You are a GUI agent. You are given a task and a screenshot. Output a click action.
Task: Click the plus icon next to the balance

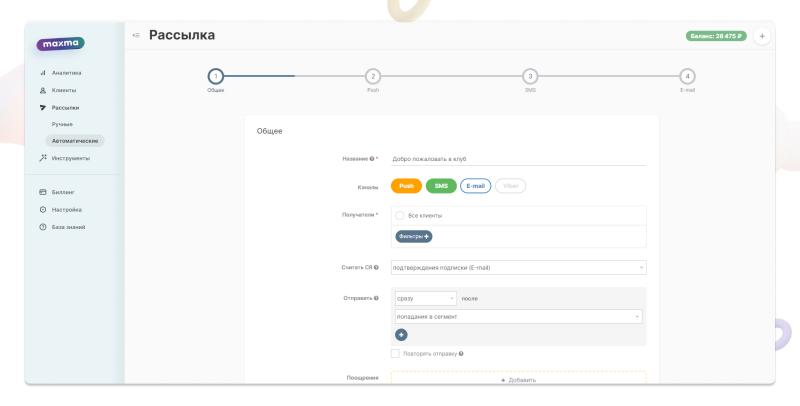click(x=762, y=36)
